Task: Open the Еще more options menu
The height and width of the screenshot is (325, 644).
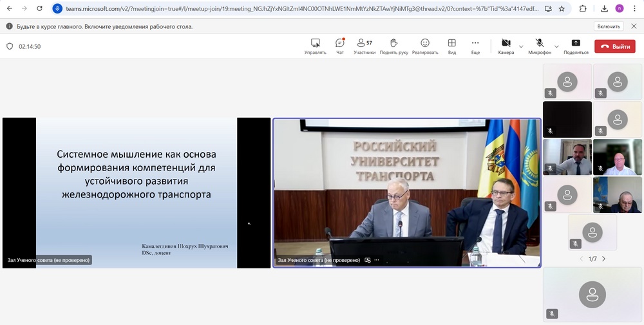Action: point(475,46)
